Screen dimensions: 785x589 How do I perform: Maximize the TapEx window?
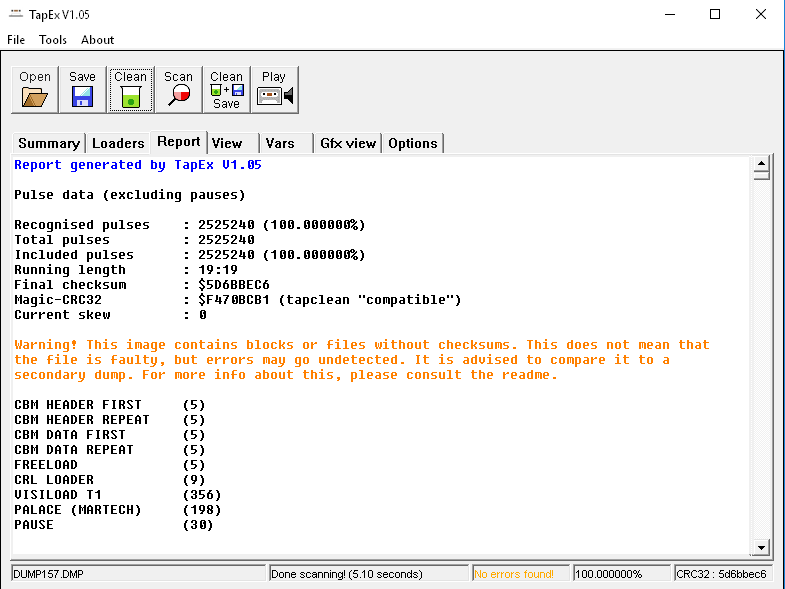[715, 14]
